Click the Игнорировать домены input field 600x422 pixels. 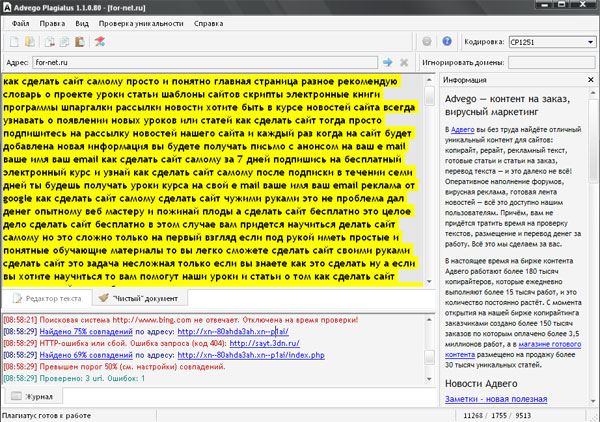[552, 62]
